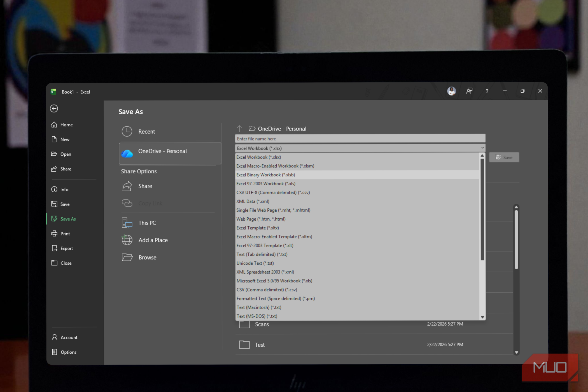Click the open folder icon beside OneDrive path

[x=252, y=129]
